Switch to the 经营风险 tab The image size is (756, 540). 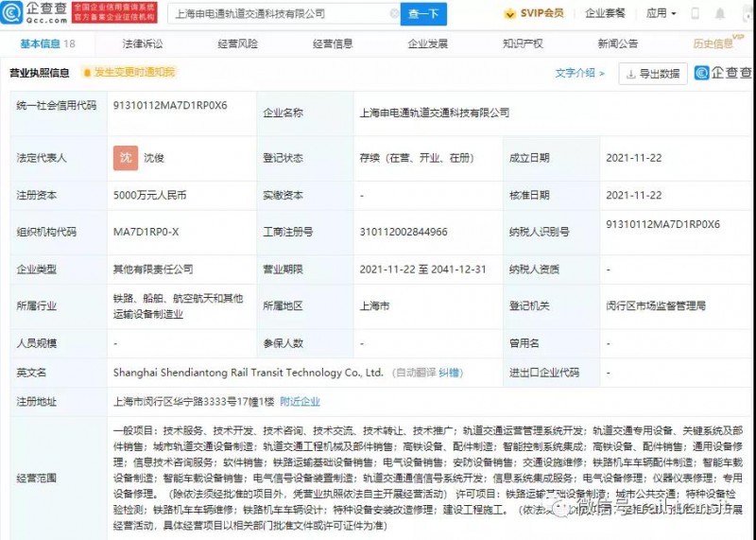tap(237, 44)
